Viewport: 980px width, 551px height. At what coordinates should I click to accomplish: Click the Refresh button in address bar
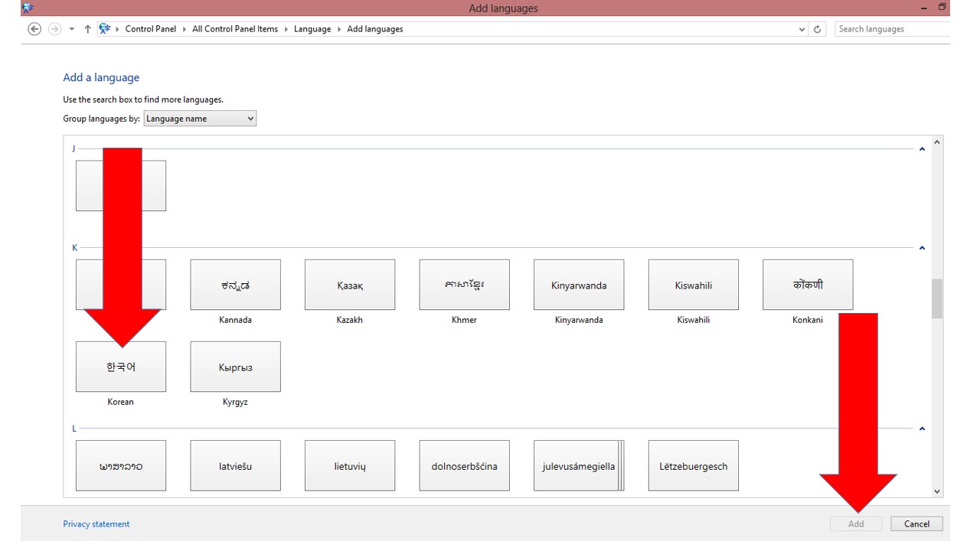click(818, 29)
